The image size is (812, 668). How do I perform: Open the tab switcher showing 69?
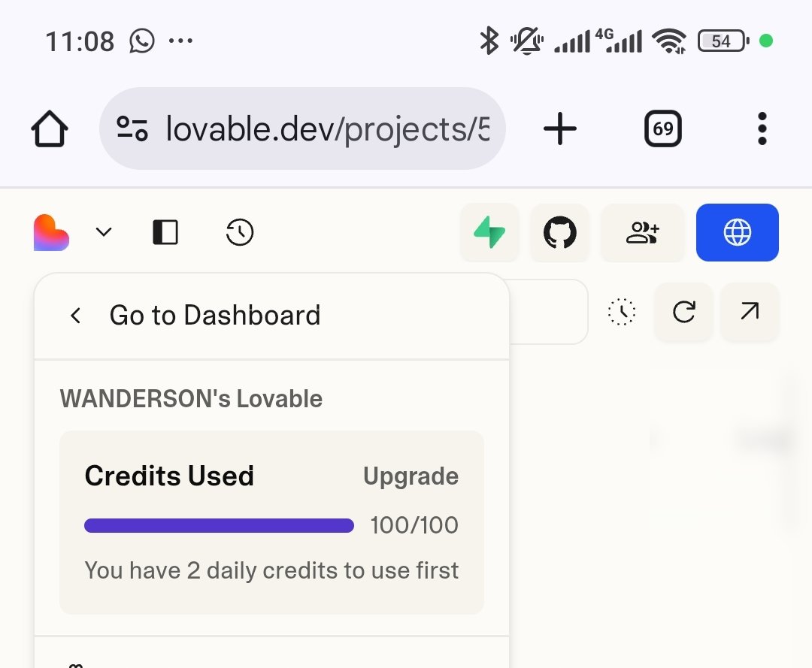coord(663,128)
